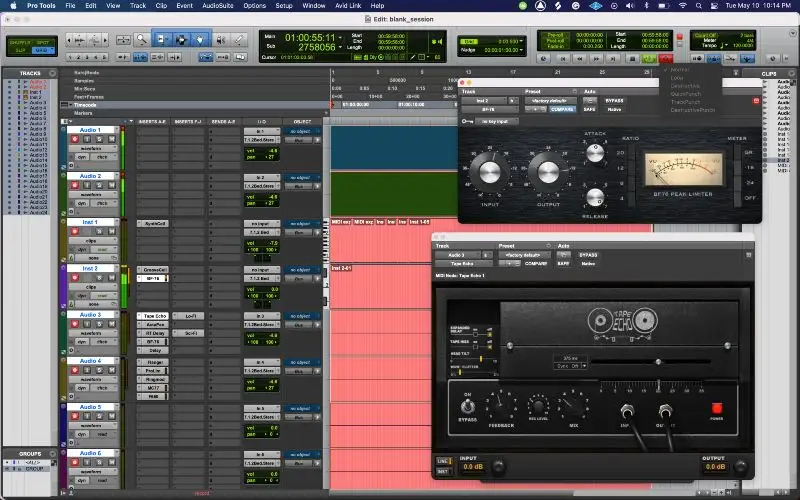Open the Nudge value dropdown
This screenshot has height=500, width=800.
point(521,50)
